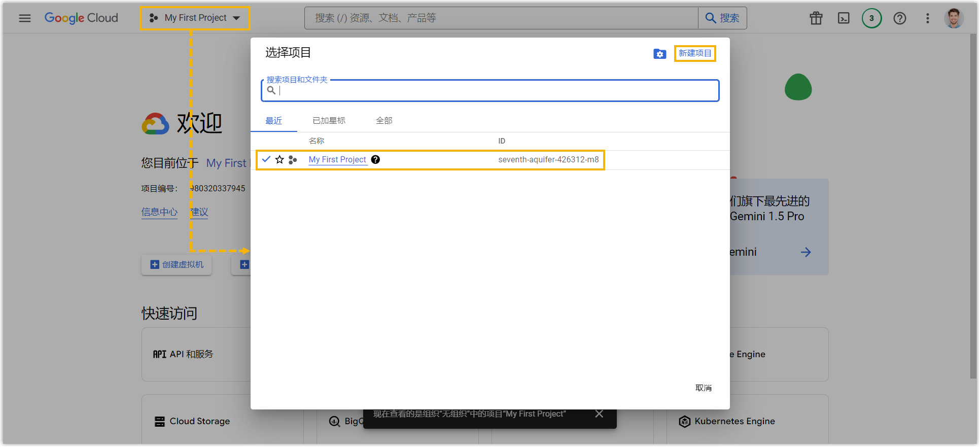Open the main navigation hamburger menu
The height and width of the screenshot is (447, 980).
click(x=25, y=18)
